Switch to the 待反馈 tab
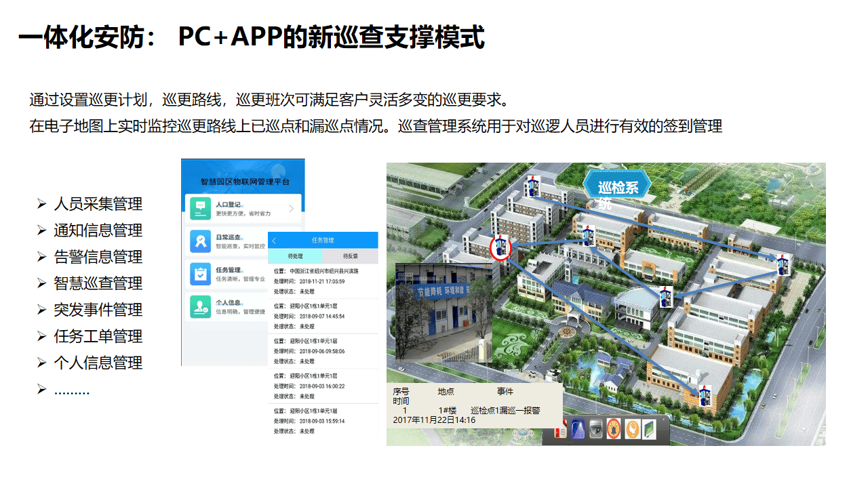The height and width of the screenshot is (488, 868). pyautogui.click(x=350, y=257)
